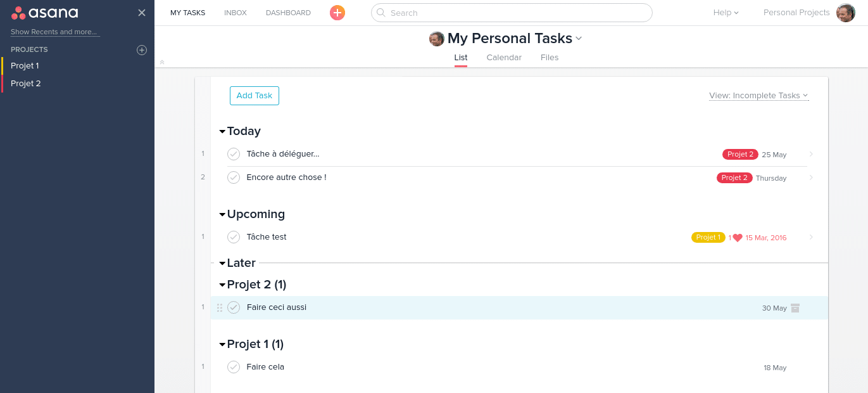
Task: Close the sidebar with the X icon
Action: 142,13
